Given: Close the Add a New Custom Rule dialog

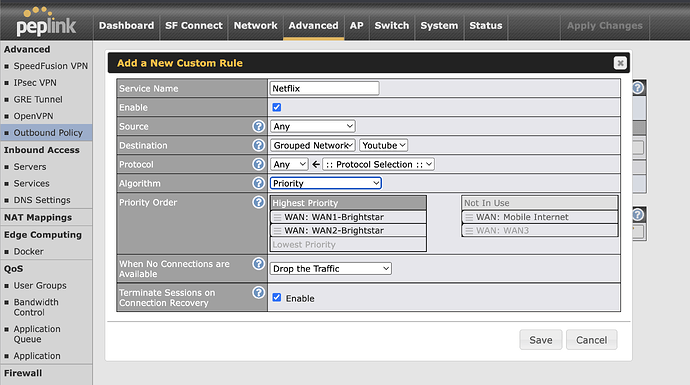Looking at the screenshot, I should pyautogui.click(x=620, y=63).
